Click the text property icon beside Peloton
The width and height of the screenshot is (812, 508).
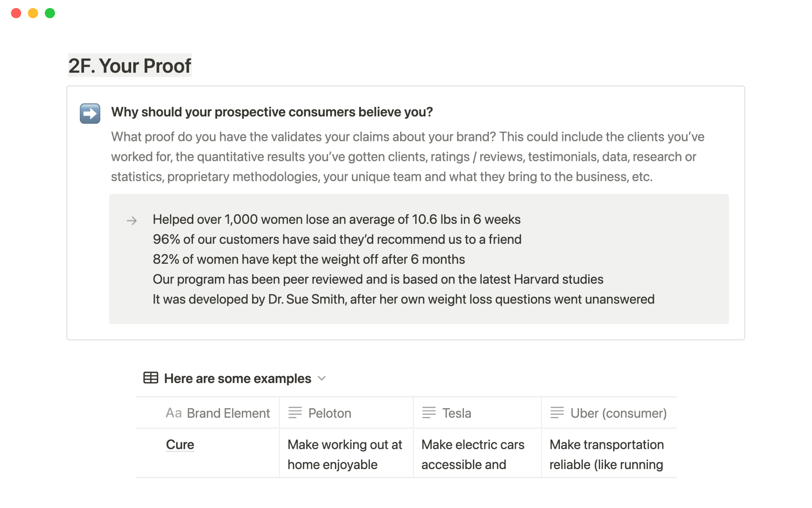[295, 412]
